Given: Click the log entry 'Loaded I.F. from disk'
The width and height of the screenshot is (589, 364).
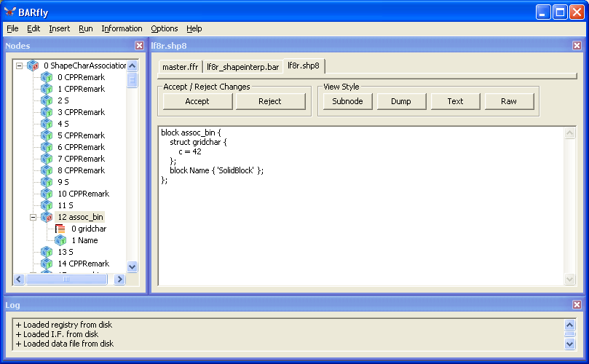Looking at the screenshot, I should click(x=57, y=334).
